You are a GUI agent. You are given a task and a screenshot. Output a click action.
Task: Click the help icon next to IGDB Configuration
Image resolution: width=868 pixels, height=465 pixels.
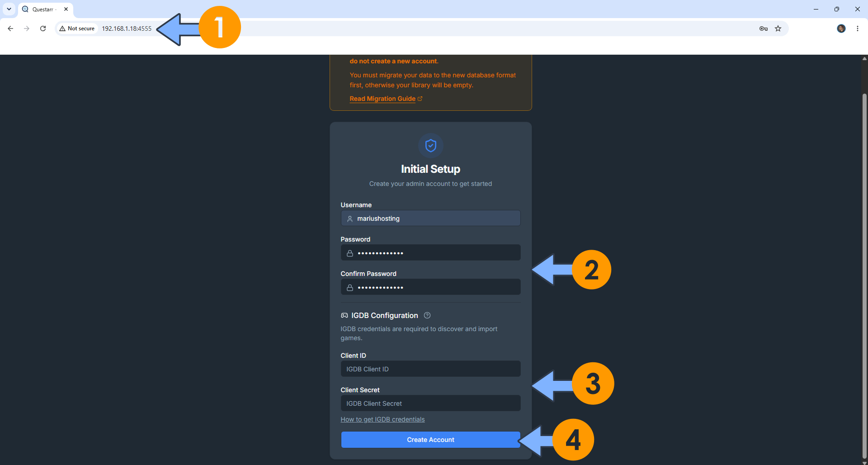point(427,315)
